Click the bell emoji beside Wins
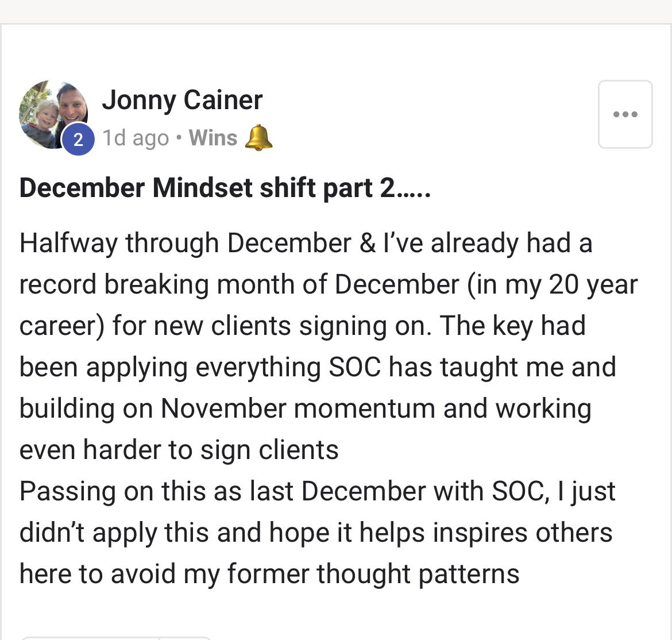Screen dimensions: 672x640 click(258, 138)
